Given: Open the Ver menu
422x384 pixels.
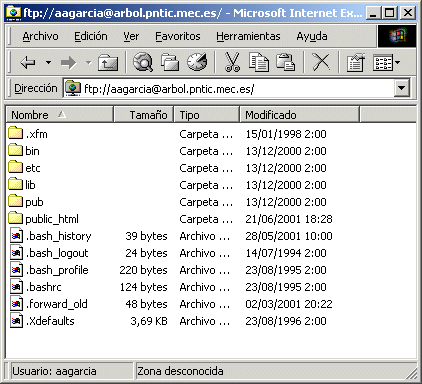Looking at the screenshot, I should pyautogui.click(x=131, y=36).
